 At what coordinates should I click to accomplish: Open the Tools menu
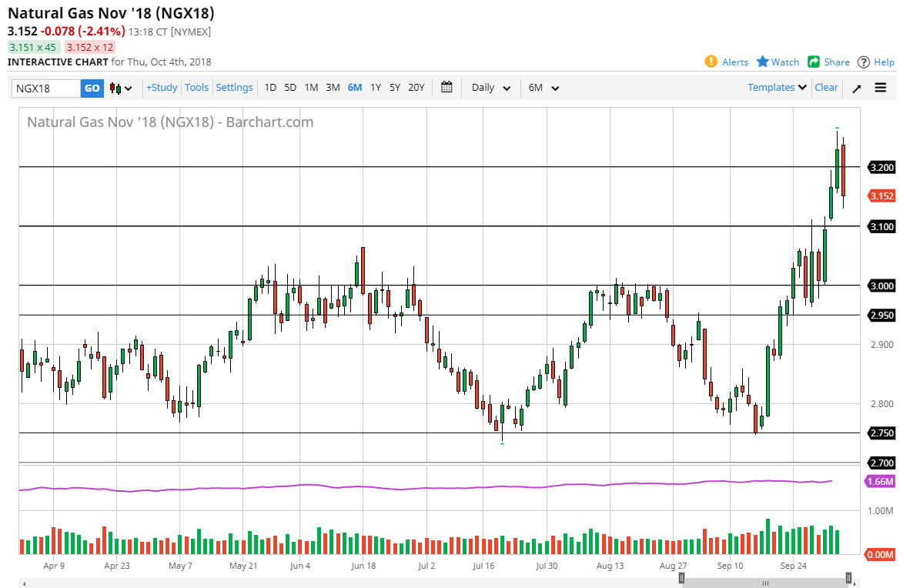pos(196,87)
